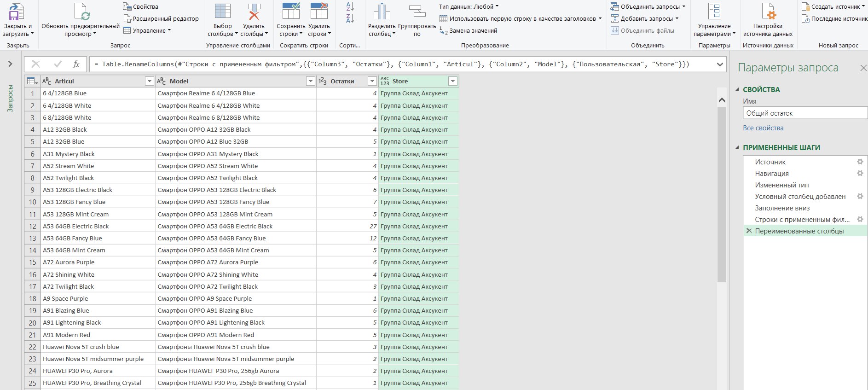Click the Разделить столбец icon
The height and width of the screenshot is (390, 868).
click(x=382, y=12)
